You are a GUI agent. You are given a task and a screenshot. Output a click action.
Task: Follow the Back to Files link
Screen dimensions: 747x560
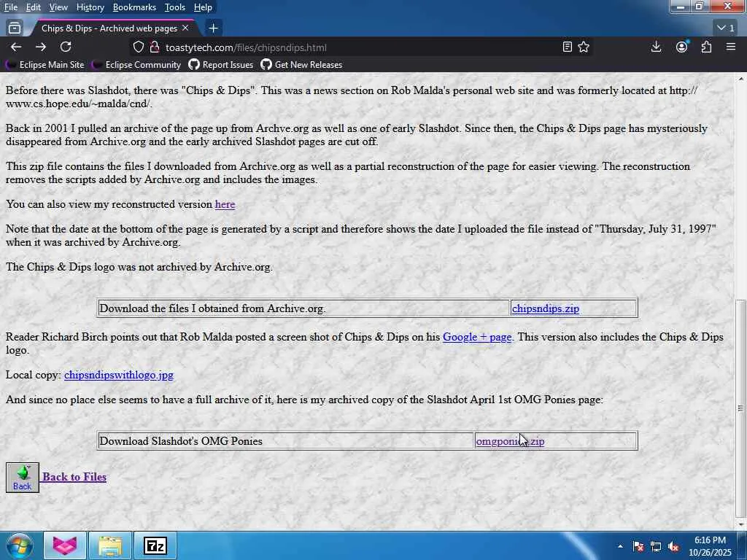coord(74,477)
